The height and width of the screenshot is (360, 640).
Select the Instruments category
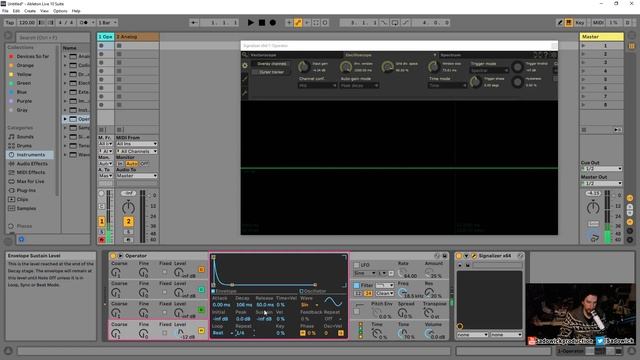coord(31,155)
